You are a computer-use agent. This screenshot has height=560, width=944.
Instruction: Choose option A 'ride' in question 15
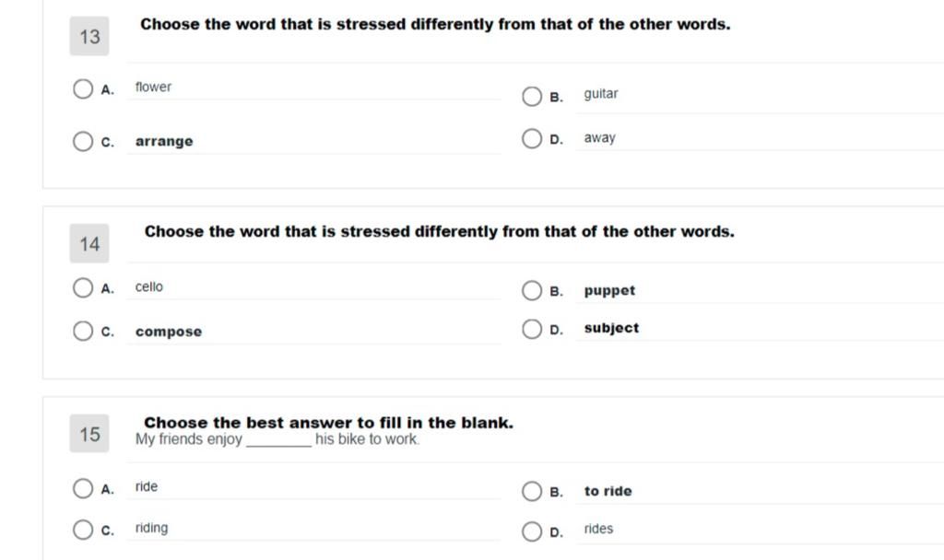83,488
